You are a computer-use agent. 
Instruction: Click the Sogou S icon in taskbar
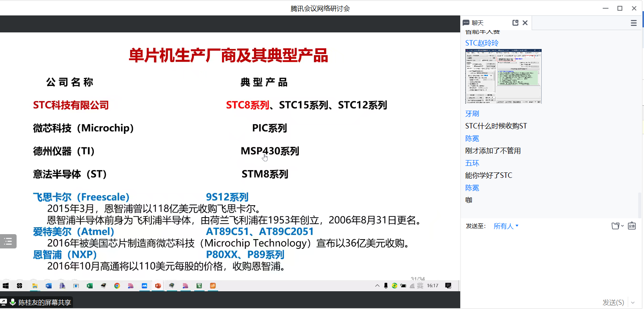pyautogui.click(x=19, y=286)
